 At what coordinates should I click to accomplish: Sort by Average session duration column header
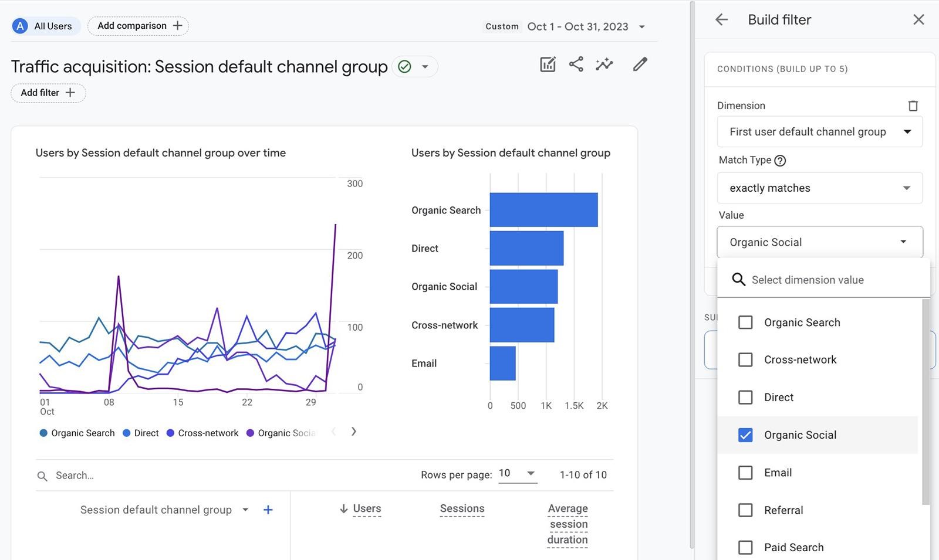[568, 524]
